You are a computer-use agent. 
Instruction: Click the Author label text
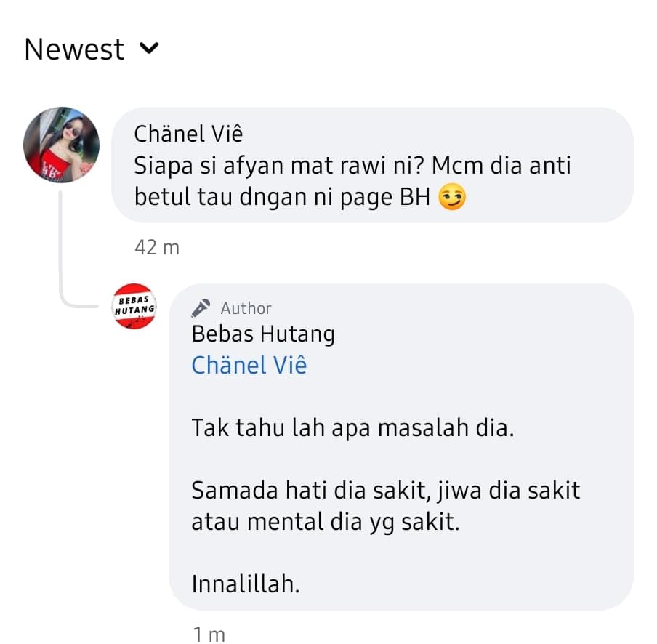coord(246,308)
